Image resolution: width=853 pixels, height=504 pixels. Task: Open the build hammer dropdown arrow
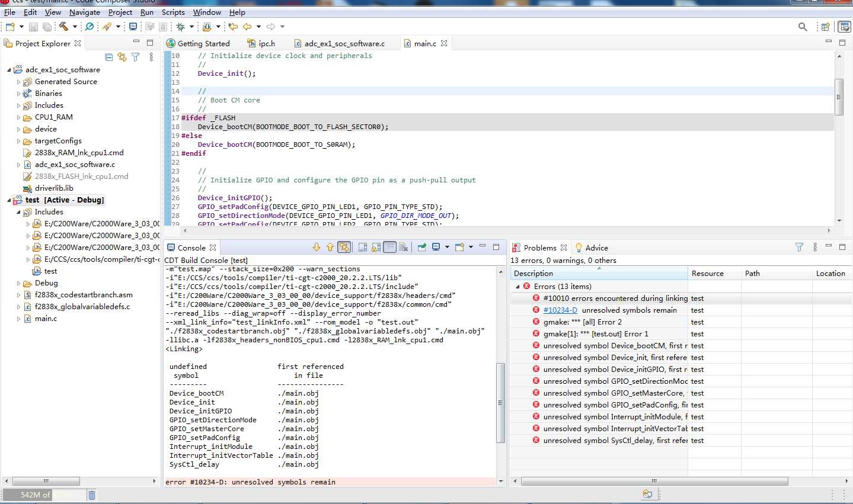[x=75, y=27]
